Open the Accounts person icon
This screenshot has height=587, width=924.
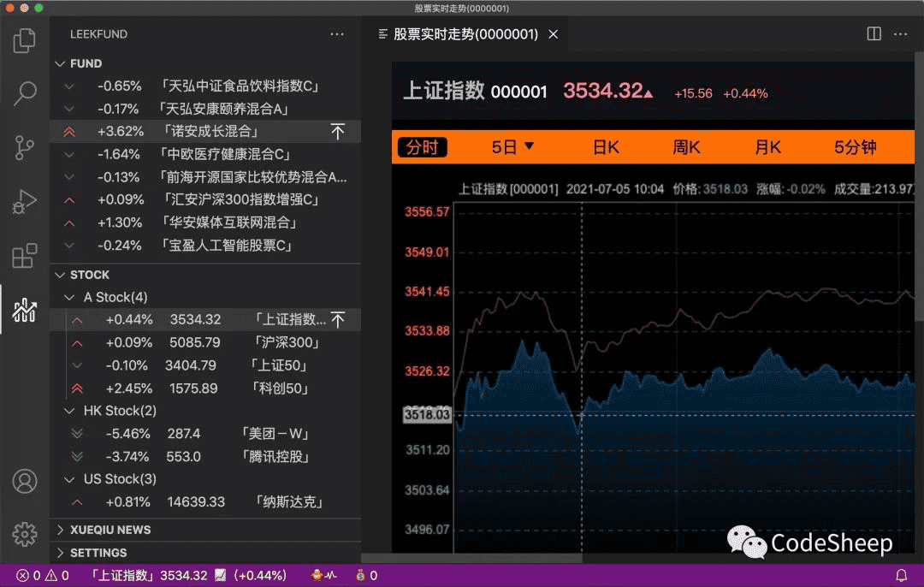24,481
